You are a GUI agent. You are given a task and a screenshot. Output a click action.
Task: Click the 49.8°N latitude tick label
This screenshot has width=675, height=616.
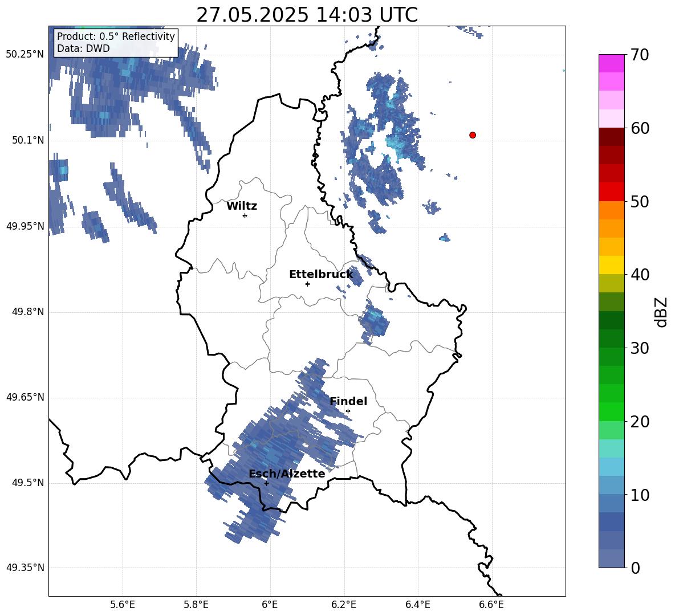point(28,312)
